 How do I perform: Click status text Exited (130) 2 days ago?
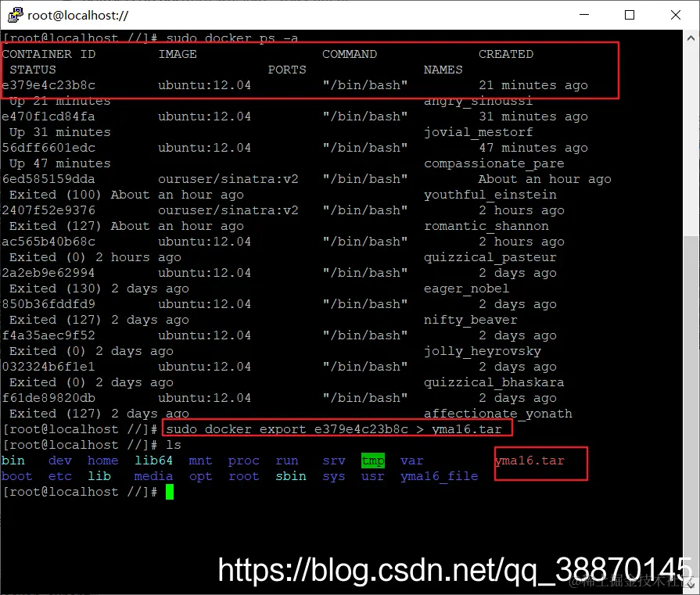coord(99,289)
